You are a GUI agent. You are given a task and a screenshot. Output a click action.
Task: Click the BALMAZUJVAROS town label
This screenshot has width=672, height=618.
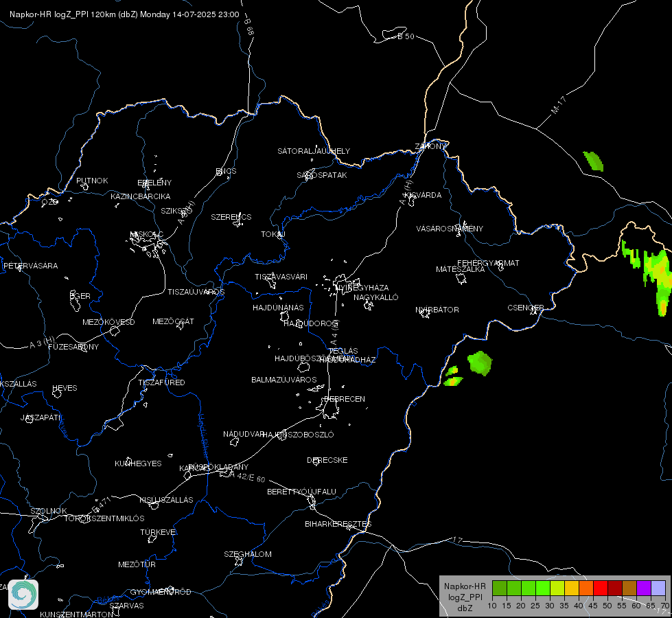coord(283,380)
